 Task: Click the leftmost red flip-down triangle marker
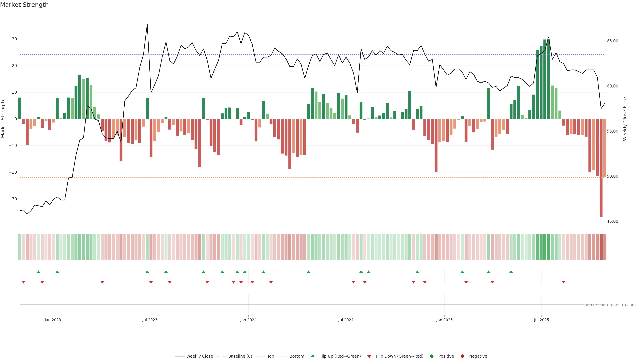23,282
